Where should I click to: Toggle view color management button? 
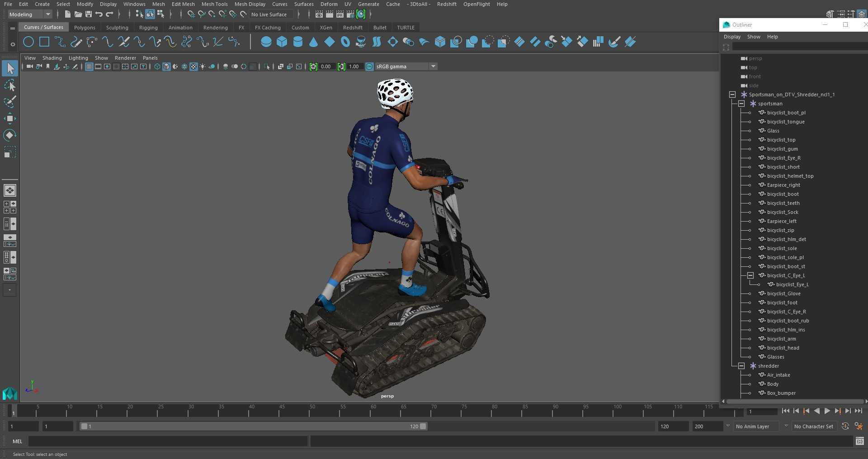(369, 66)
